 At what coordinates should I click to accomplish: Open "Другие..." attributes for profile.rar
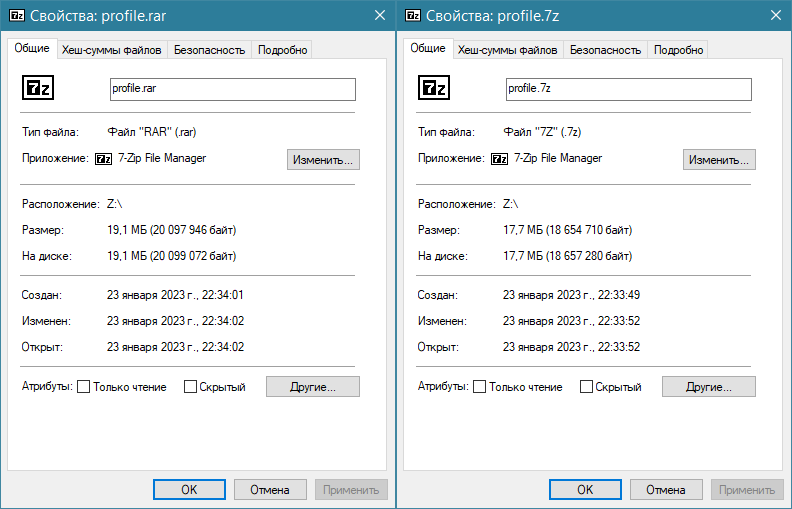click(x=312, y=387)
